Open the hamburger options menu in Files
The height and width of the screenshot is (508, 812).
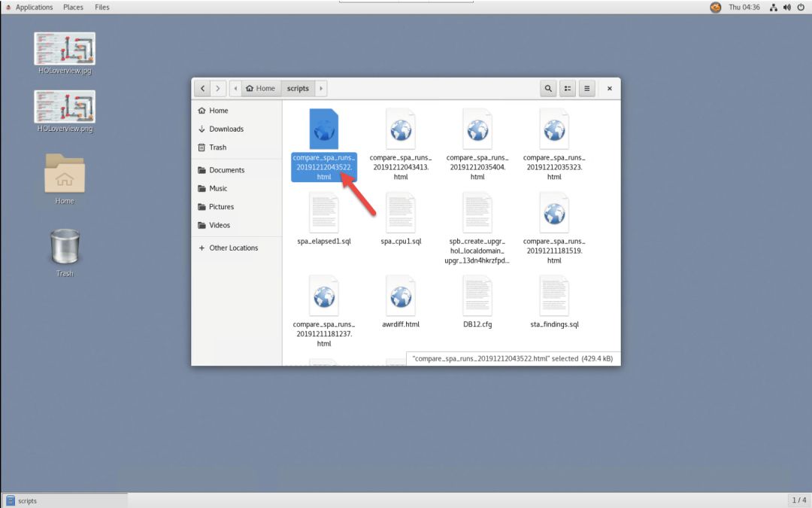tap(586, 88)
